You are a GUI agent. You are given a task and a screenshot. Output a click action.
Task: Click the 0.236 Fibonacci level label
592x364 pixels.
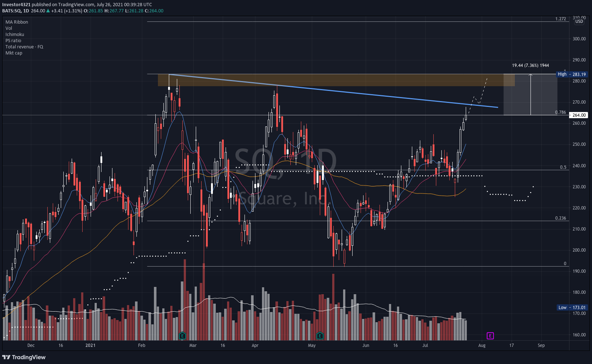click(x=561, y=218)
